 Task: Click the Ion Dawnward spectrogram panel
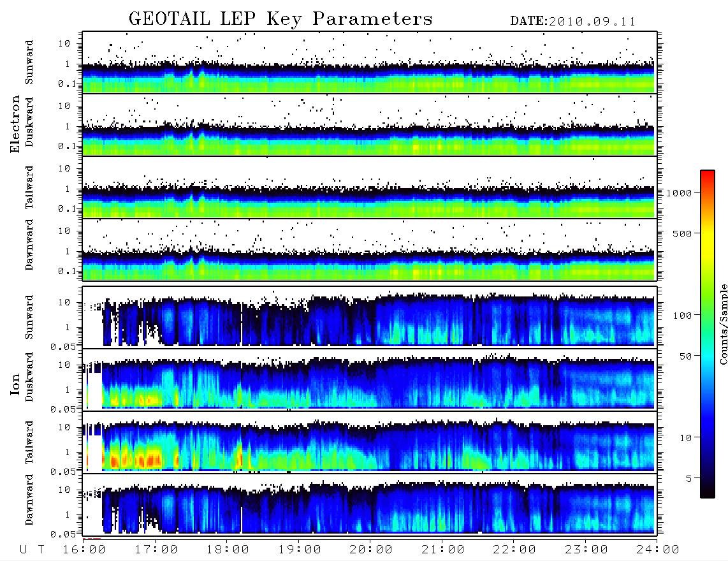[x=370, y=504]
